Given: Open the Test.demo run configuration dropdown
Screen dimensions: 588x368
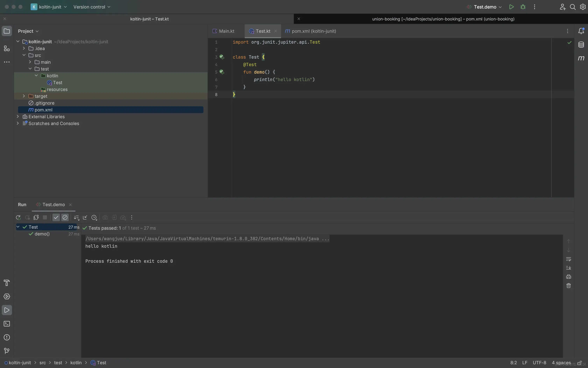Looking at the screenshot, I should pyautogui.click(x=484, y=7).
